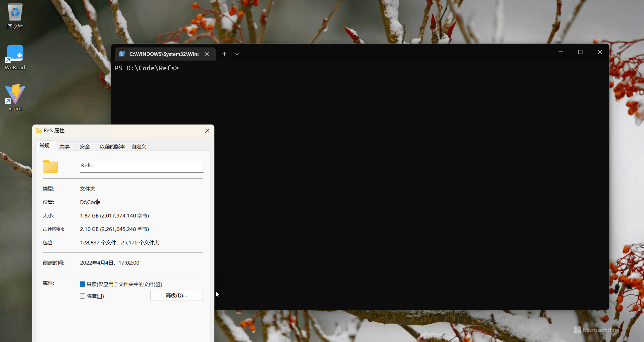Open 高级(D)... advanced attributes
644x342 pixels.
[x=177, y=295]
